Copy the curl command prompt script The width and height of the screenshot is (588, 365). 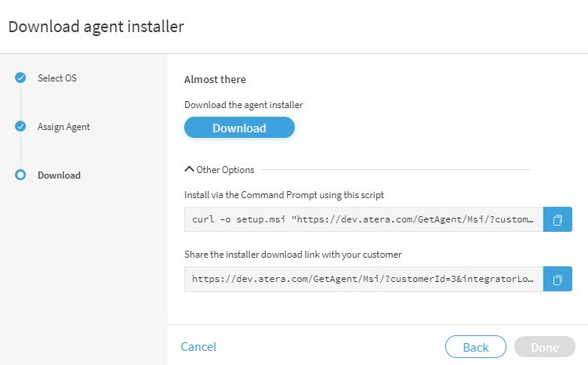click(x=557, y=219)
